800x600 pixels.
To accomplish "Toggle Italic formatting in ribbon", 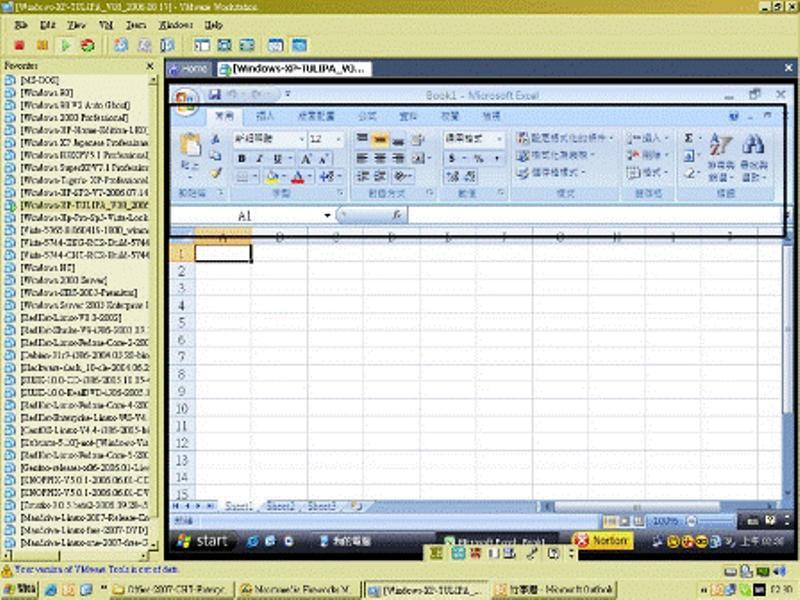I will coord(260,159).
